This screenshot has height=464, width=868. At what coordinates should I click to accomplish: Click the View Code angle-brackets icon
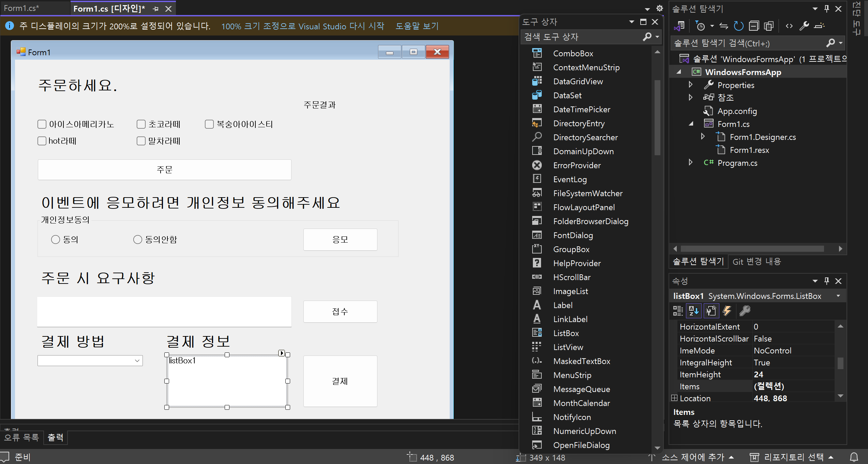(x=789, y=26)
